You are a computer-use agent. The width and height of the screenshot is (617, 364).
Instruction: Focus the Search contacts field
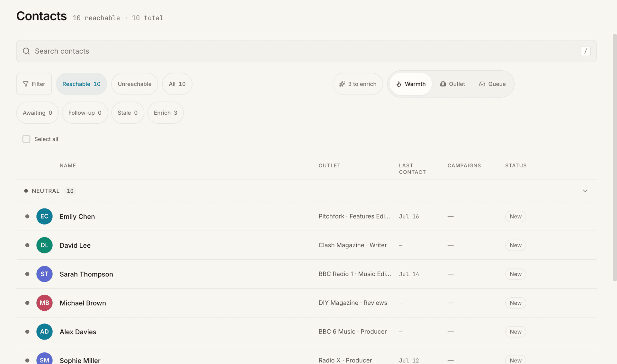[x=307, y=51]
